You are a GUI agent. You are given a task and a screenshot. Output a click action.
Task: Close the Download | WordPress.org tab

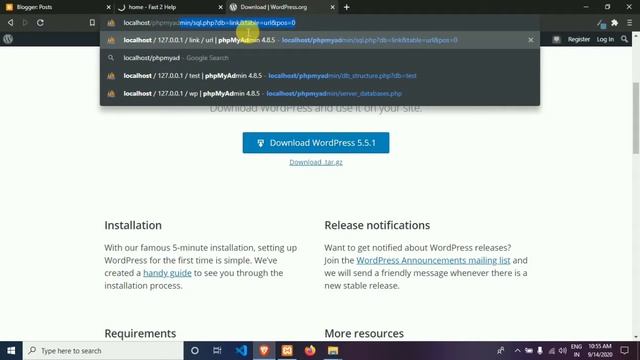click(x=332, y=7)
